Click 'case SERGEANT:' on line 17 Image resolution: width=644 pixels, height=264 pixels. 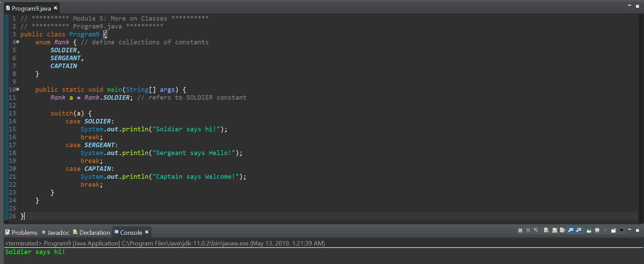[x=92, y=145]
